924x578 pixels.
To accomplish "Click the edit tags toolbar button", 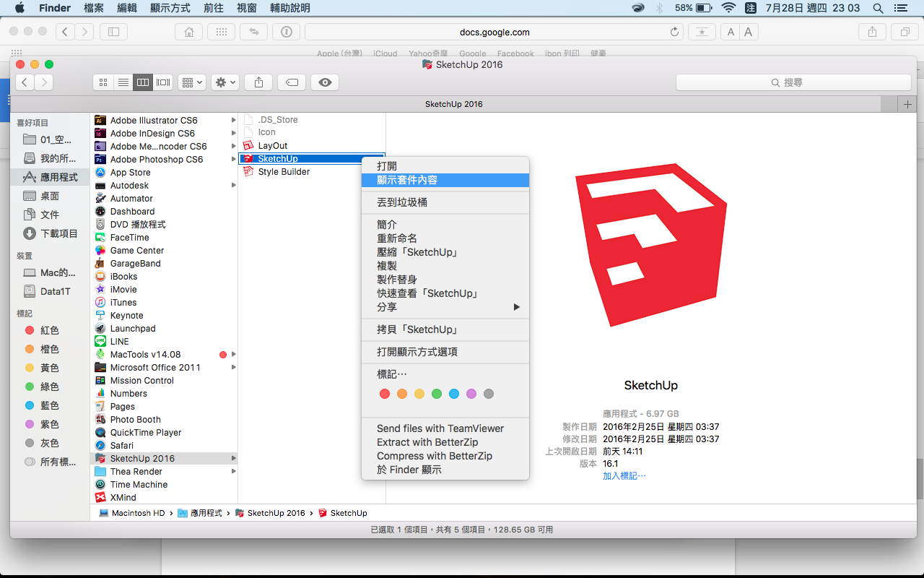I will (x=292, y=82).
